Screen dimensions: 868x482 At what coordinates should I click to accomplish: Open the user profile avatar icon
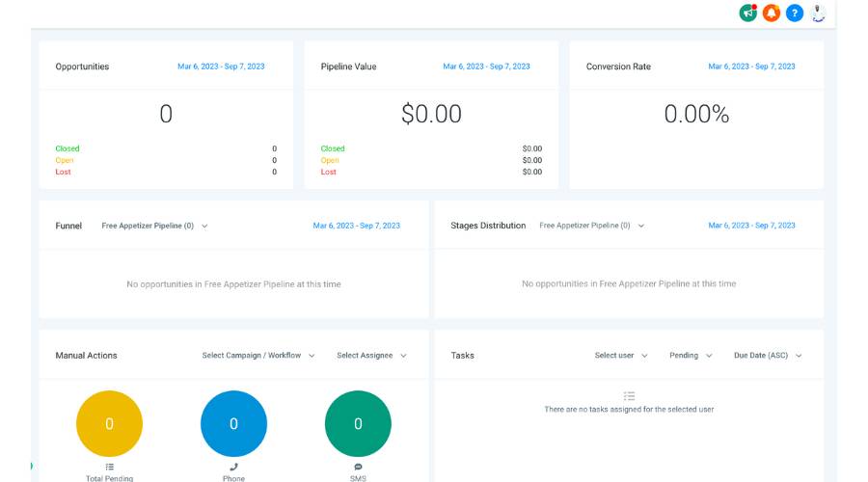(x=819, y=13)
